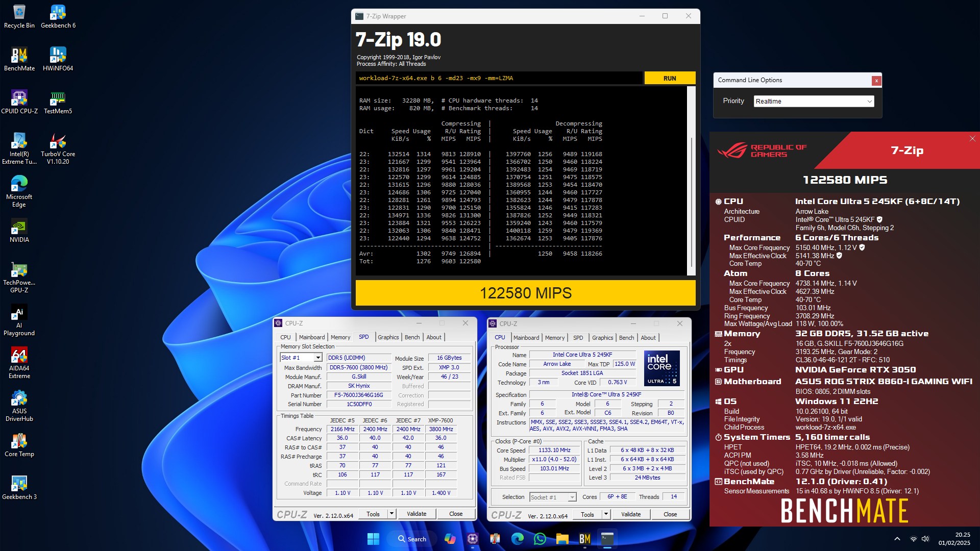Launch AIDA64 Extreme desktop shortcut

click(19, 363)
